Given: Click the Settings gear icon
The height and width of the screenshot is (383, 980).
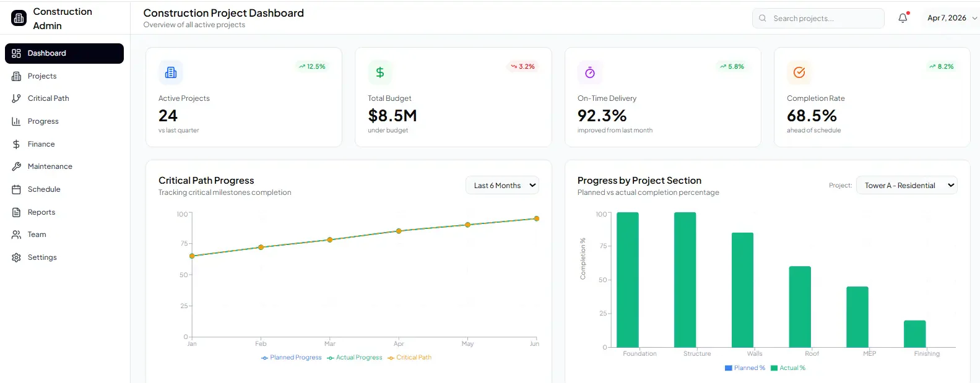Looking at the screenshot, I should tap(16, 257).
